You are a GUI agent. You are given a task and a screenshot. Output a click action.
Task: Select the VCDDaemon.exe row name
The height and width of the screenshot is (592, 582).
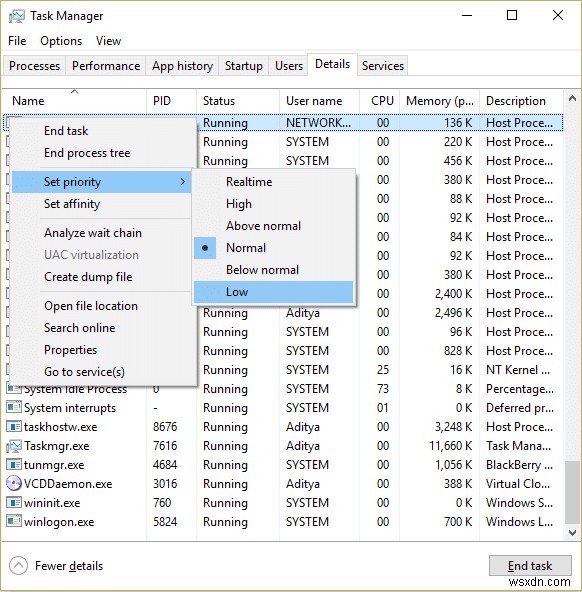coord(68,484)
